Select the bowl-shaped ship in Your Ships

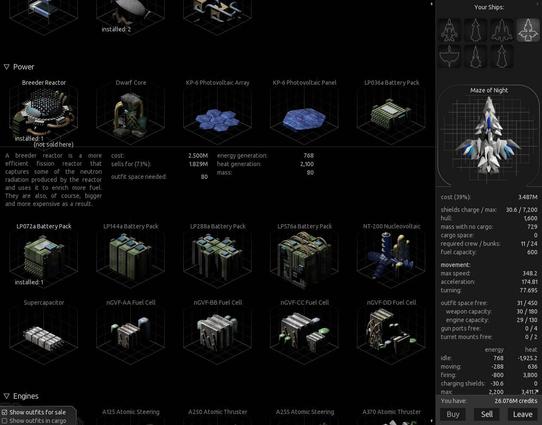450,56
